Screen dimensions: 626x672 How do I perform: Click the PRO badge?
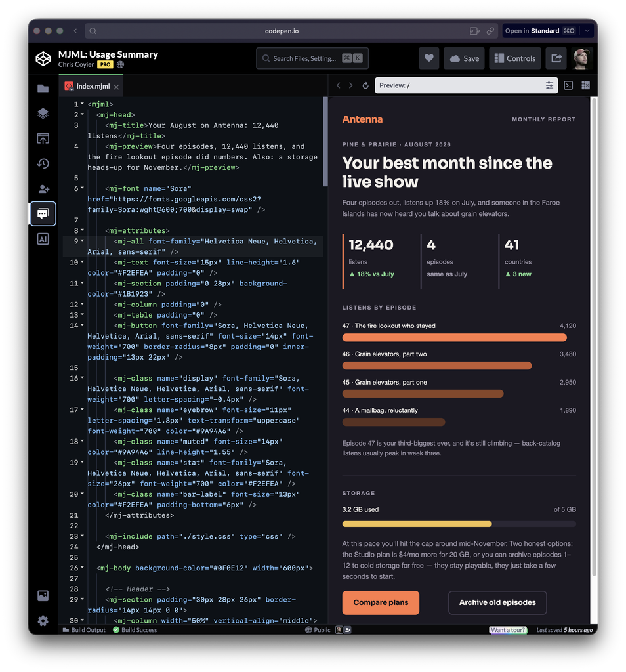coord(105,65)
